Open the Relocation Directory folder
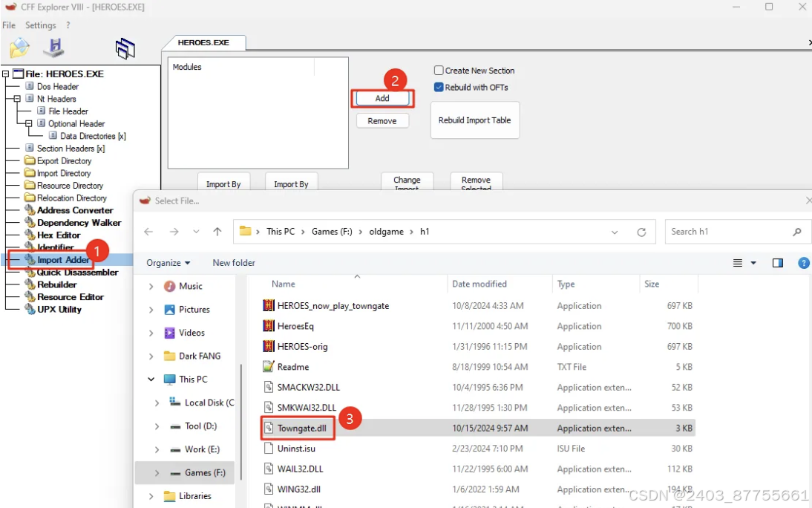Viewport: 812px width, 508px height. 71,198
